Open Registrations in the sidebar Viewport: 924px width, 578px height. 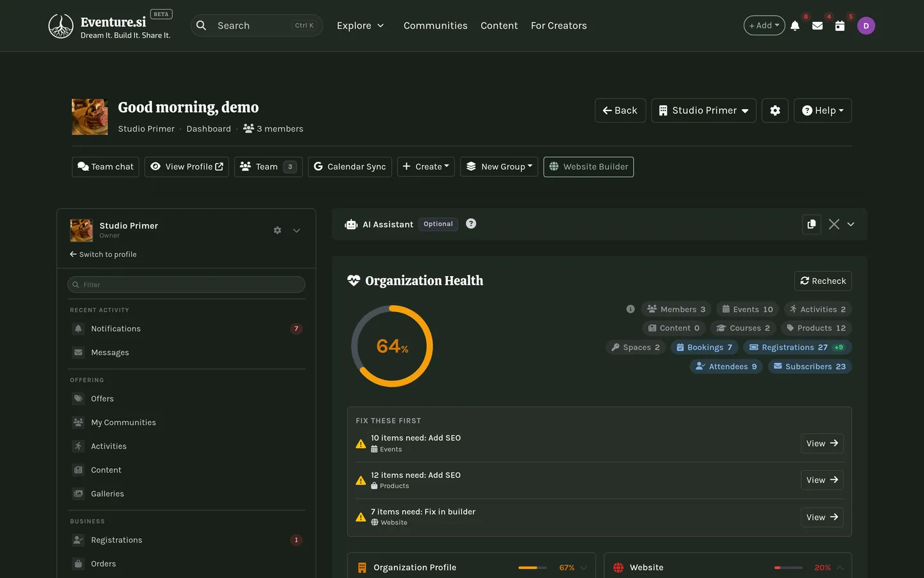pyautogui.click(x=186, y=540)
